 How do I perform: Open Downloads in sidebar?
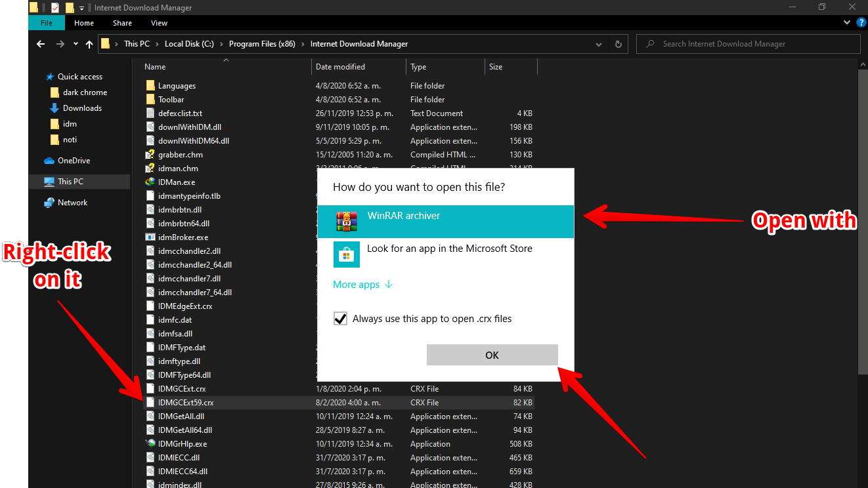tap(82, 108)
